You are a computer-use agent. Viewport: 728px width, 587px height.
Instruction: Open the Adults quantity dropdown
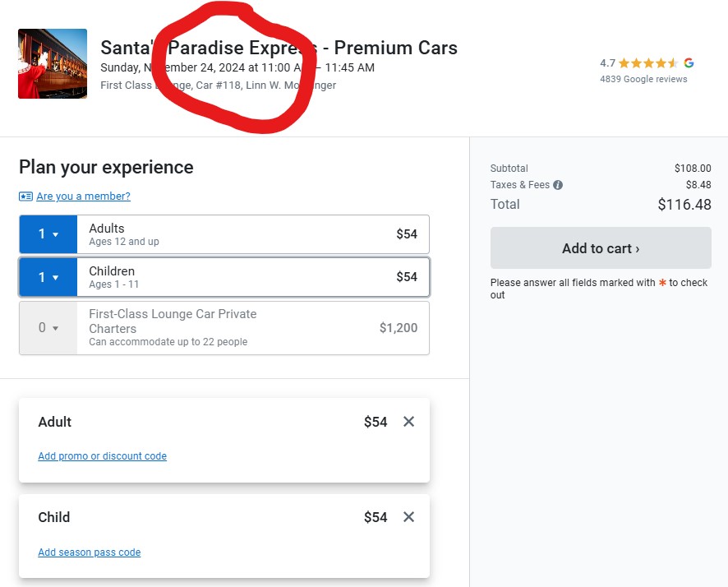pyautogui.click(x=48, y=234)
